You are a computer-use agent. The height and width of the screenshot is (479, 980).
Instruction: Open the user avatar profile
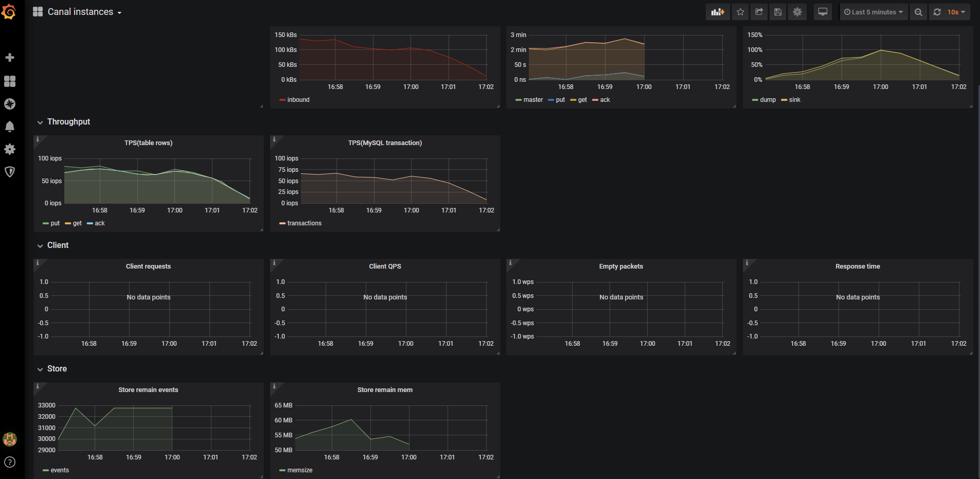point(10,439)
